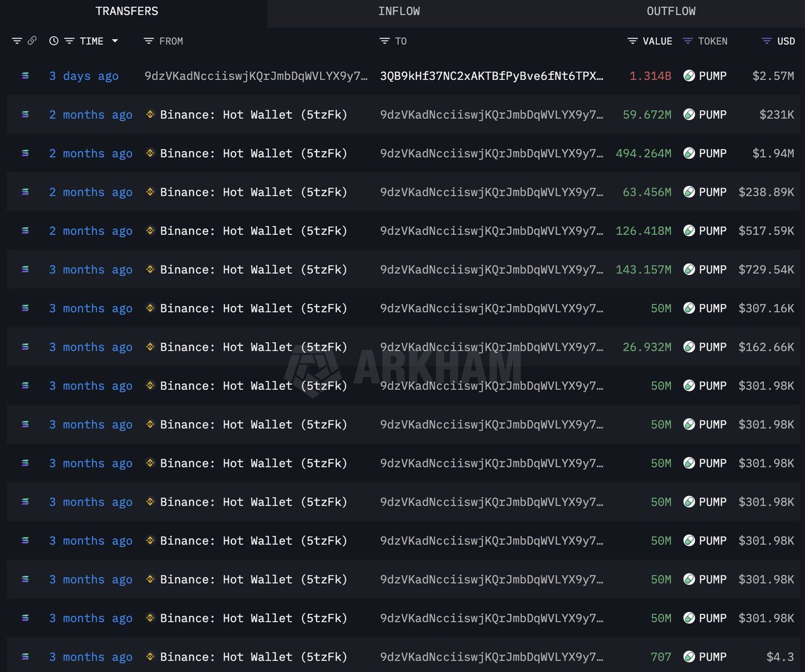The height and width of the screenshot is (672, 805).
Task: Click the $729.54K USD amount
Action: click(767, 270)
